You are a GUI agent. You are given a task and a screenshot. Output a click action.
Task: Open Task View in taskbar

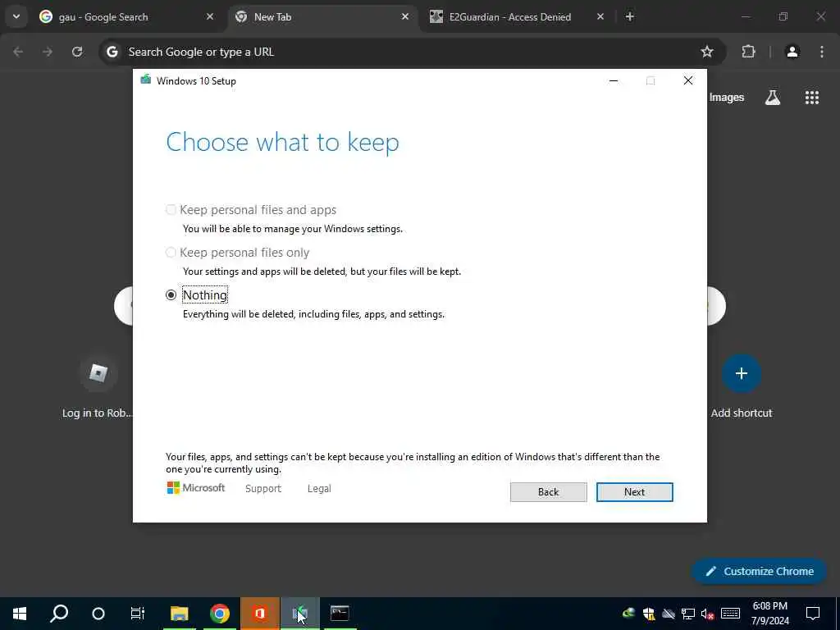point(138,614)
